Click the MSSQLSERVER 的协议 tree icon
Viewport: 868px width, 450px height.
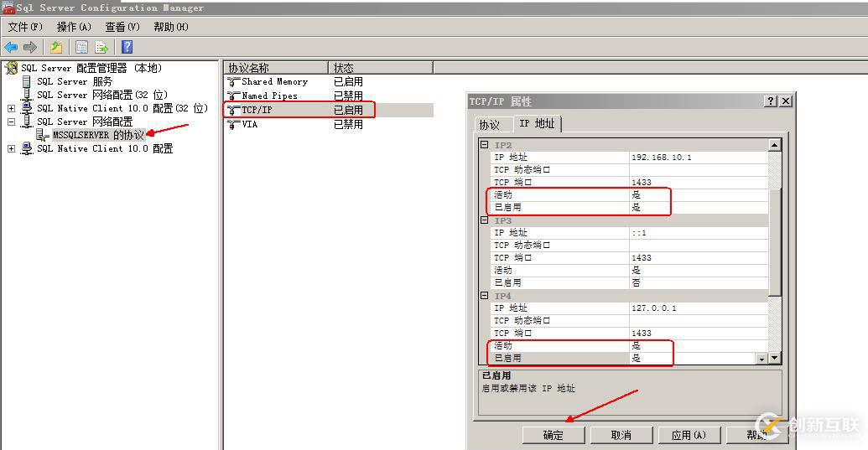[x=43, y=135]
